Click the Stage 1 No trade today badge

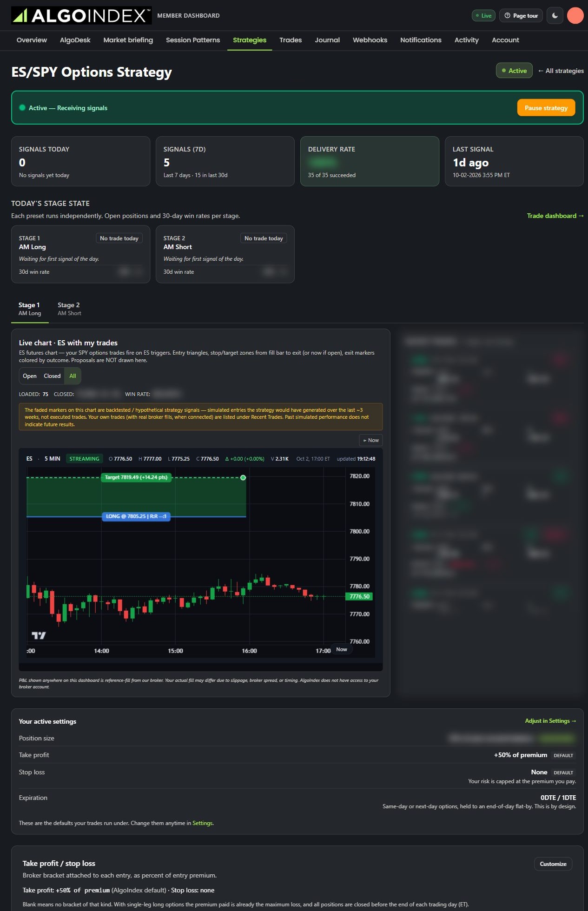click(119, 238)
